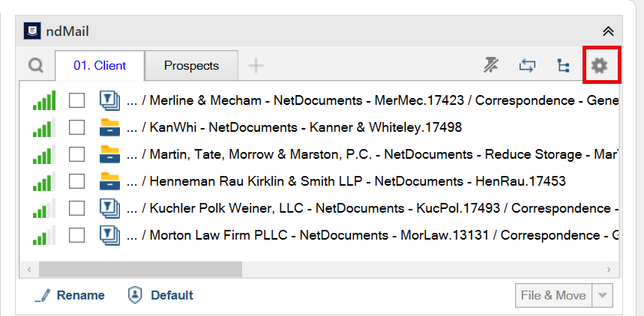The image size is (644, 316).
Task: Check the Merline & Mecham checkbox
Action: coord(76,100)
